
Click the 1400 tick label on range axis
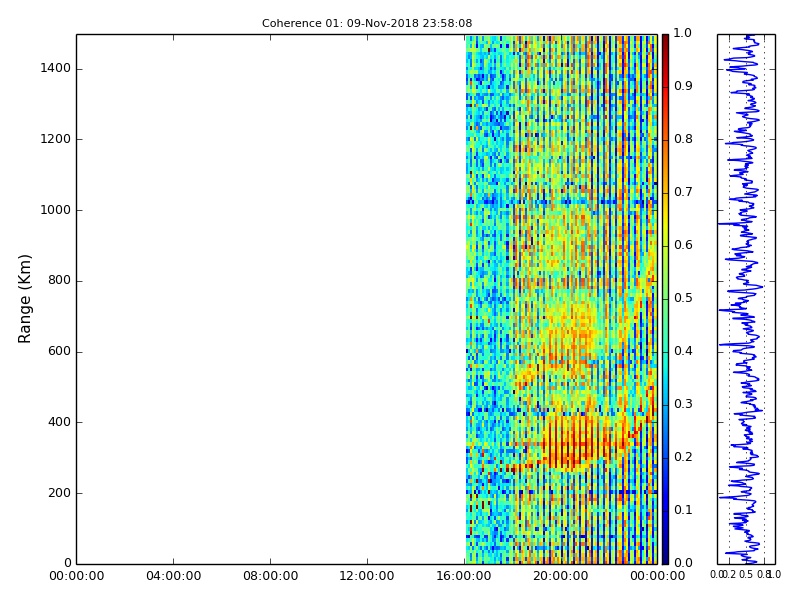[56, 68]
